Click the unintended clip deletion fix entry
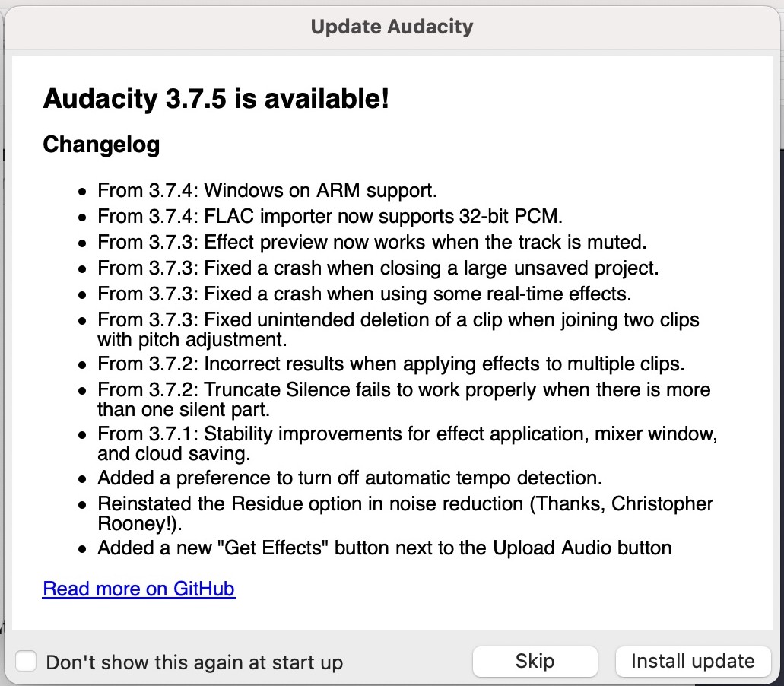This screenshot has width=784, height=686. click(x=398, y=329)
